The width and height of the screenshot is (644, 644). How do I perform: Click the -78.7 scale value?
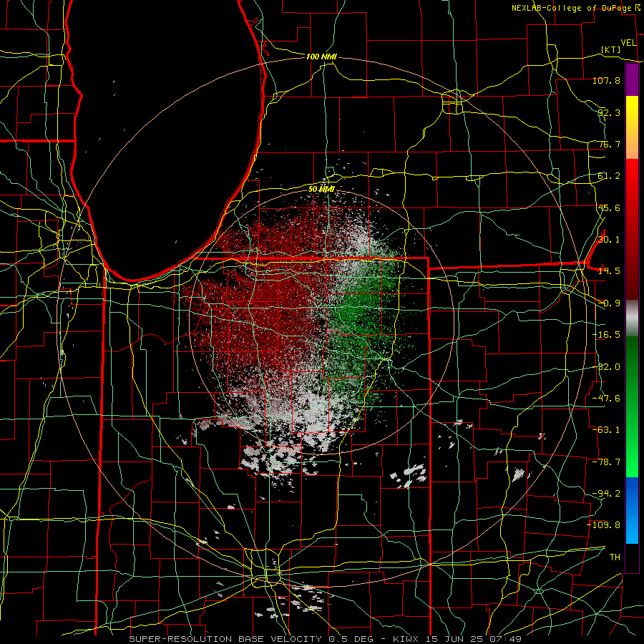click(x=606, y=462)
